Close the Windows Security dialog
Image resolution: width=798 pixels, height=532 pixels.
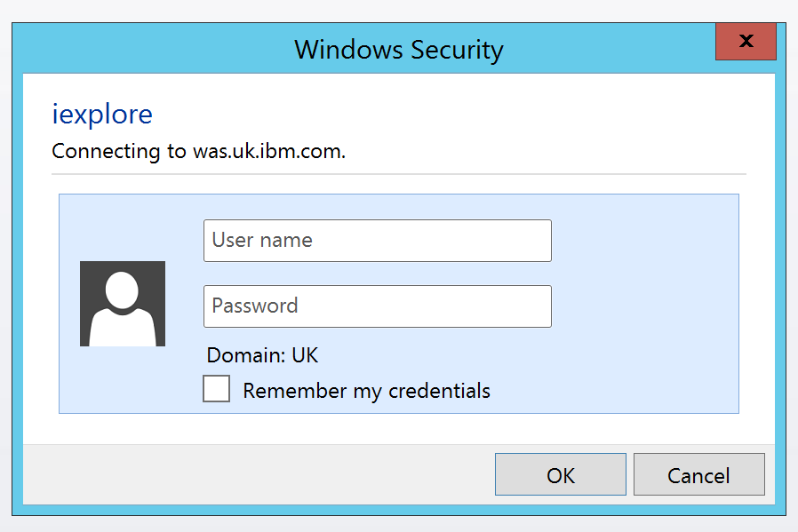click(746, 41)
